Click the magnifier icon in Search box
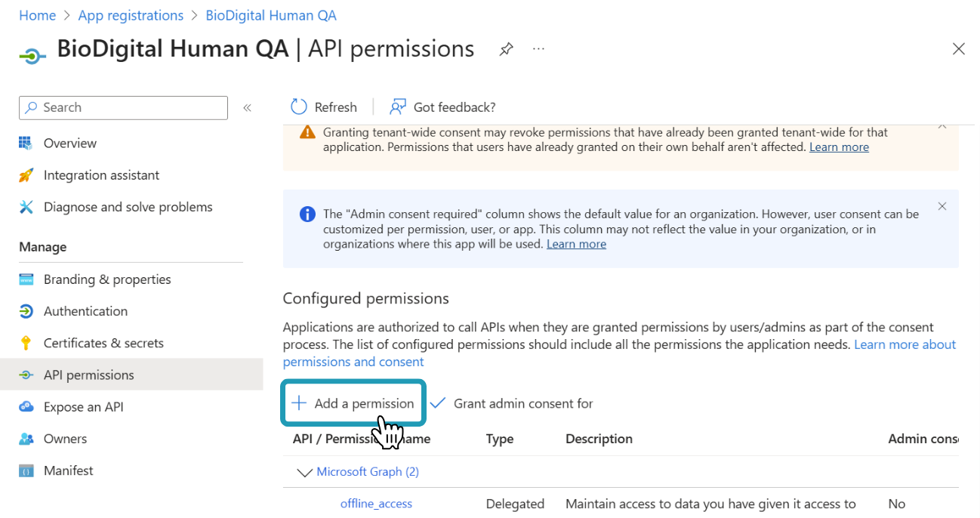 click(32, 107)
